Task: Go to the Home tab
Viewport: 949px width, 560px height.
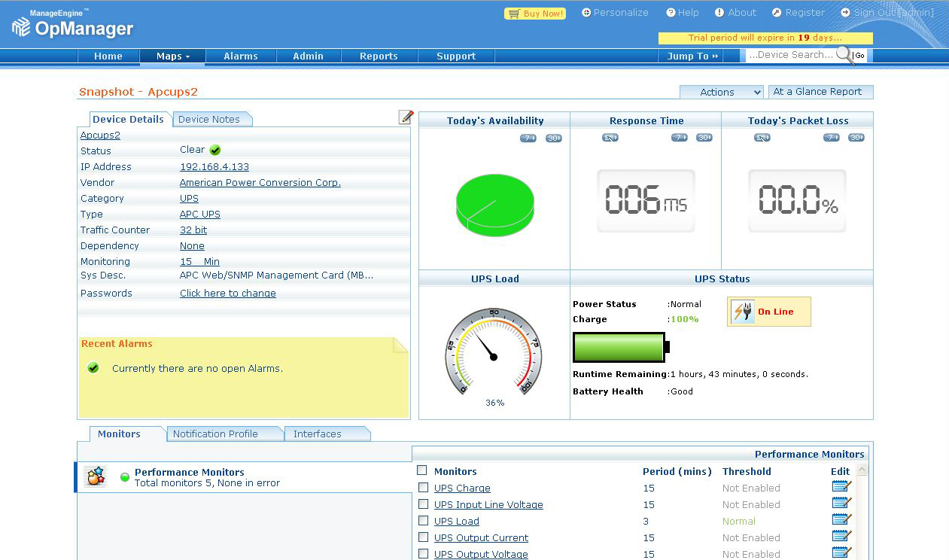Action: pos(108,56)
